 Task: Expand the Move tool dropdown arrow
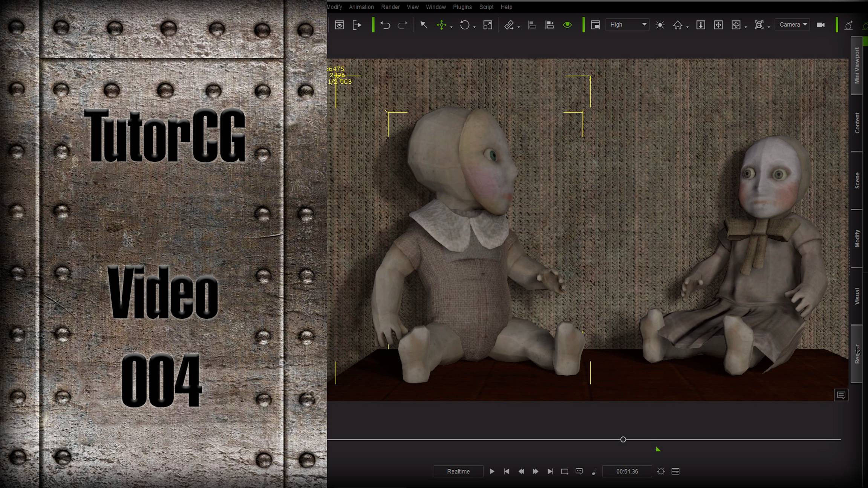tap(452, 27)
